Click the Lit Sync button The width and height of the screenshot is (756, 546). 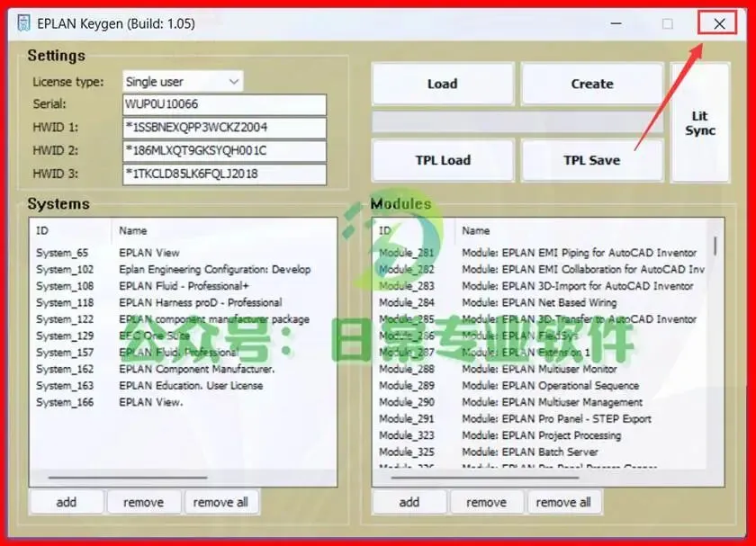coord(700,123)
